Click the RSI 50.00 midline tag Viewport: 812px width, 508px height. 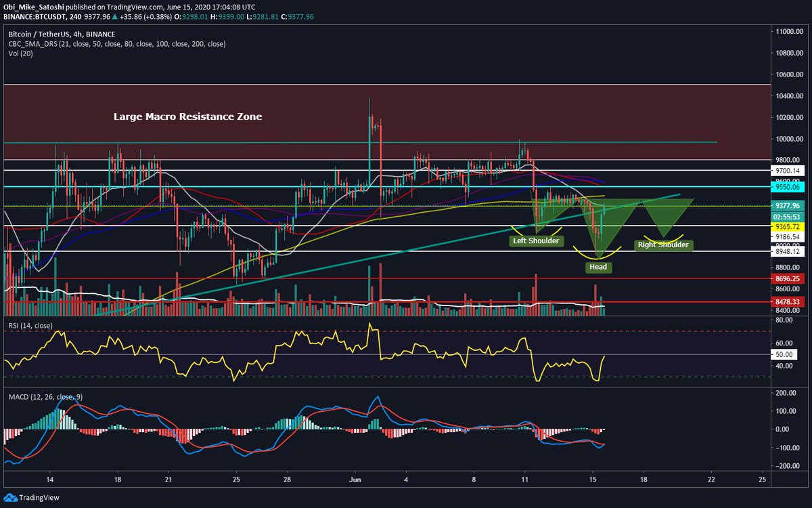(784, 354)
